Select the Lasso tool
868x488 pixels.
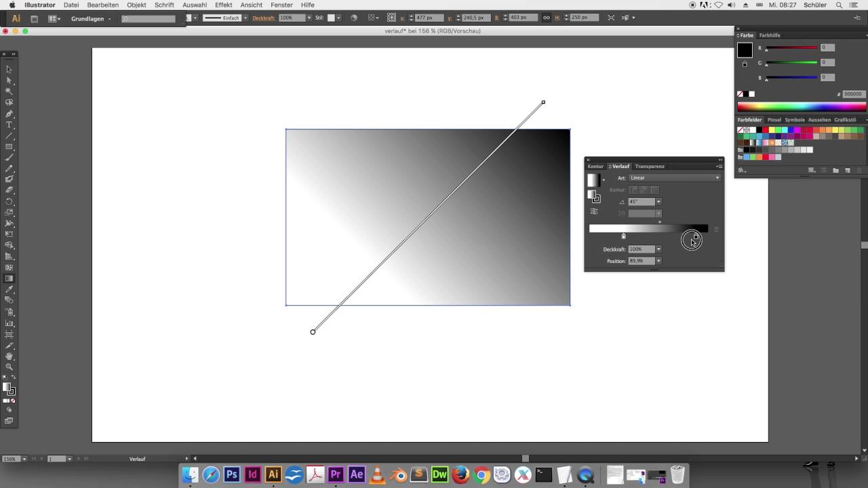coord(9,102)
